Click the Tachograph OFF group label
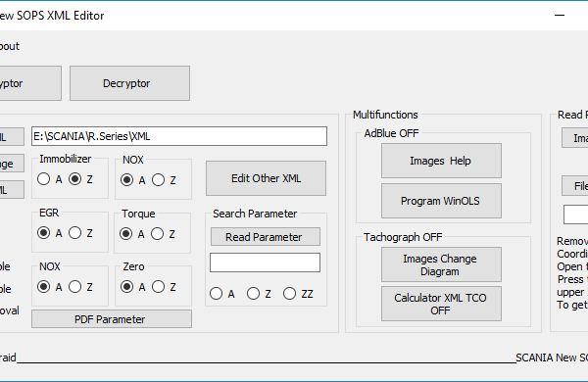Image resolution: width=588 pixels, height=382 pixels. (403, 237)
